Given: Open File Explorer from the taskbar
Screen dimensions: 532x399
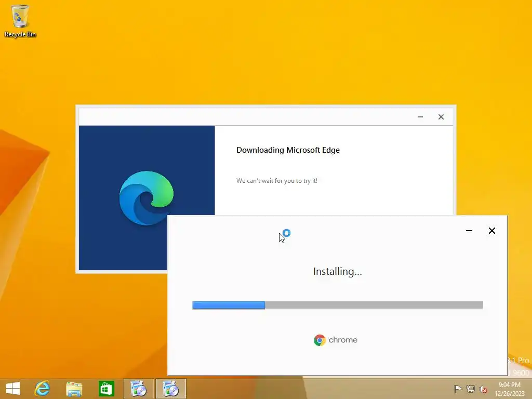Looking at the screenshot, I should (x=74, y=389).
